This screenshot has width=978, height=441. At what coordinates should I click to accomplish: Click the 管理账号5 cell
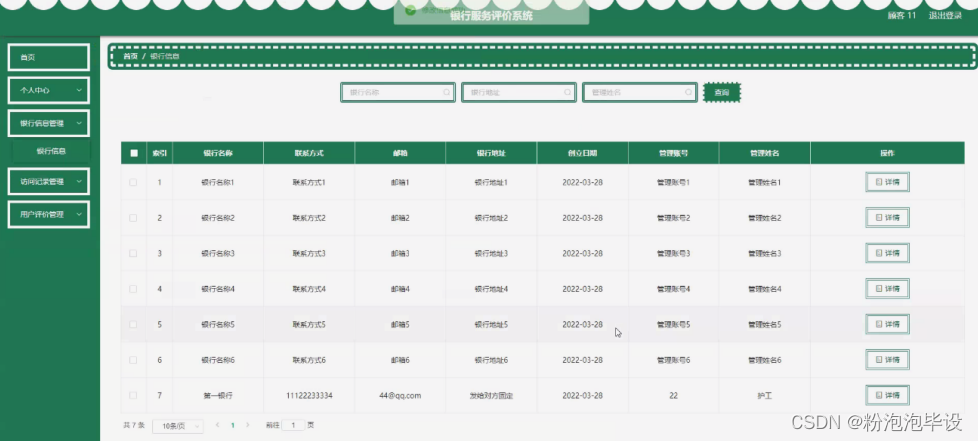(673, 324)
